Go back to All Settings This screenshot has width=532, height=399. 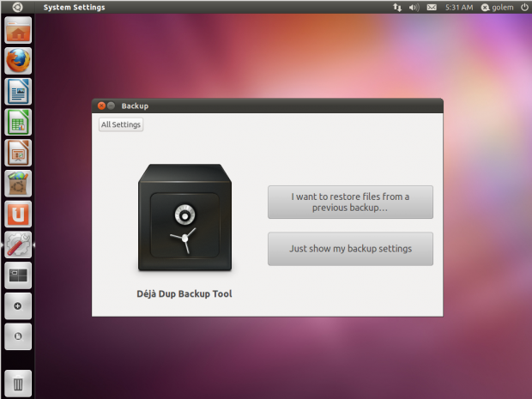coord(121,124)
